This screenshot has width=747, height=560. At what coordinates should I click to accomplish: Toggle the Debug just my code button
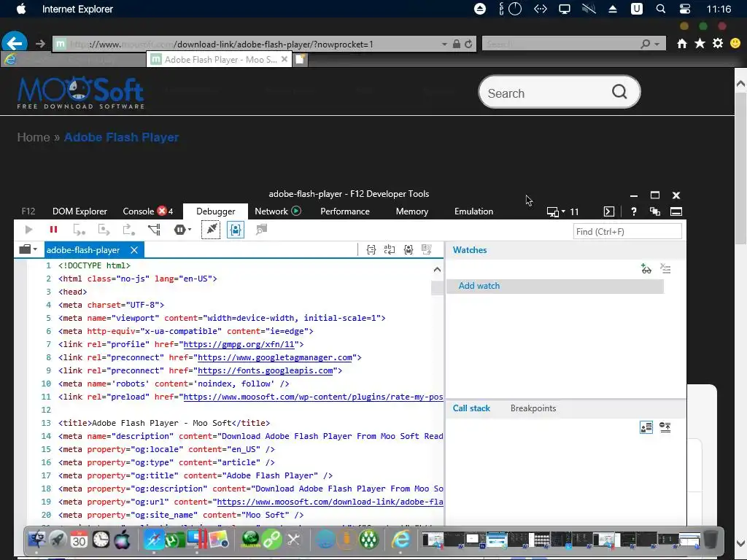pyautogui.click(x=236, y=230)
